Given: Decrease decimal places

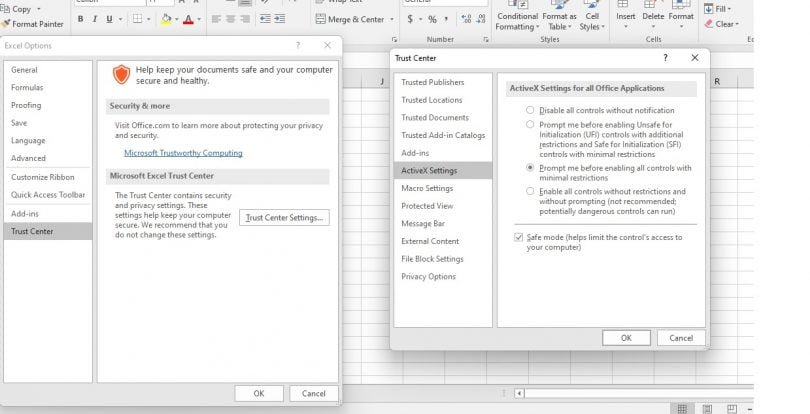Looking at the screenshot, I should [x=481, y=19].
